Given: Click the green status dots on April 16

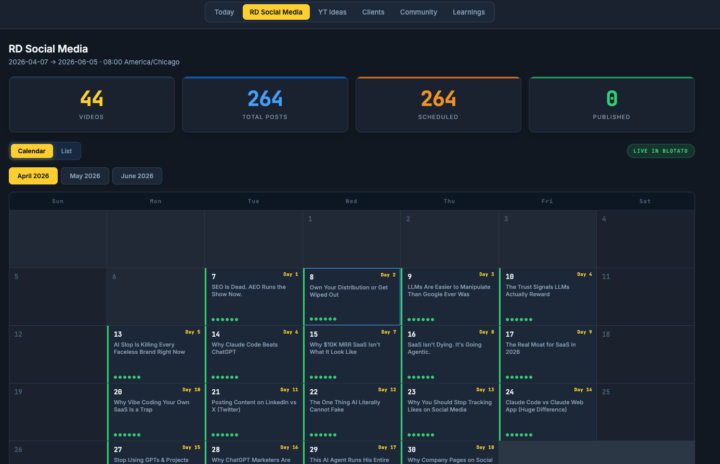Looking at the screenshot, I should tap(421, 377).
